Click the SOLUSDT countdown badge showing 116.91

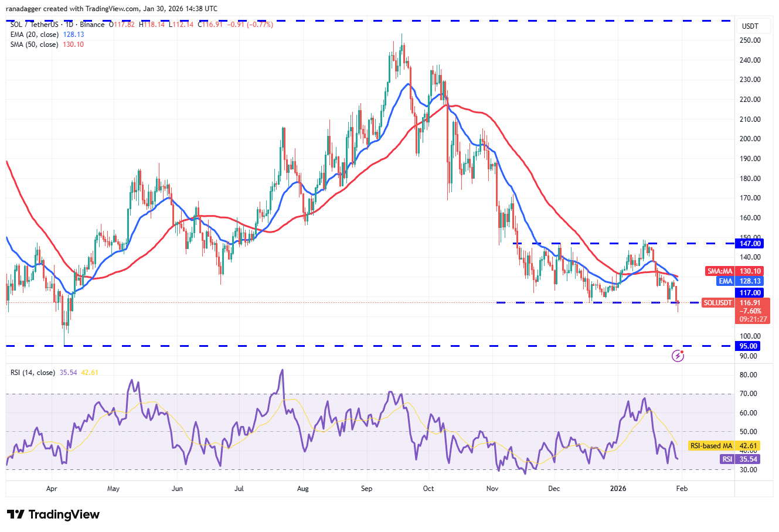click(751, 310)
